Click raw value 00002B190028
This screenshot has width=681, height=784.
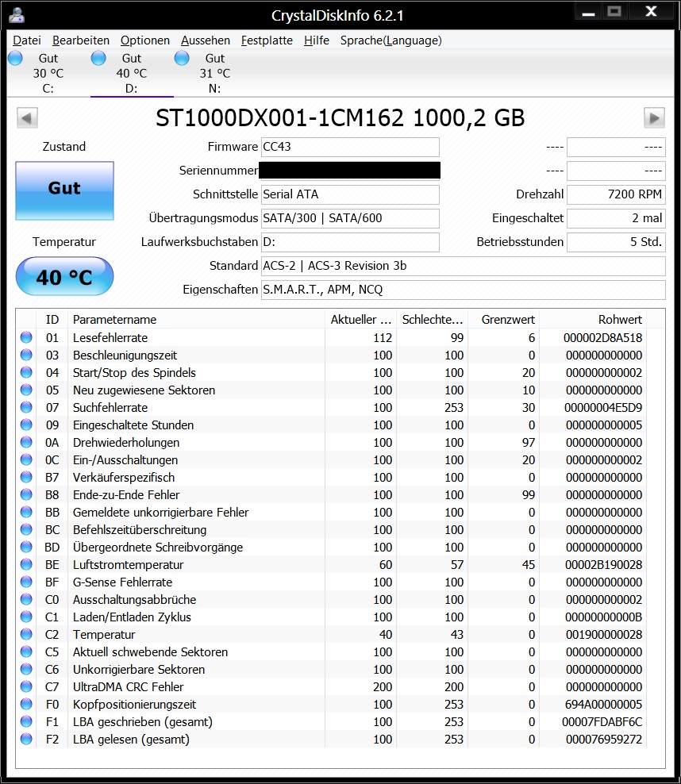click(x=603, y=565)
